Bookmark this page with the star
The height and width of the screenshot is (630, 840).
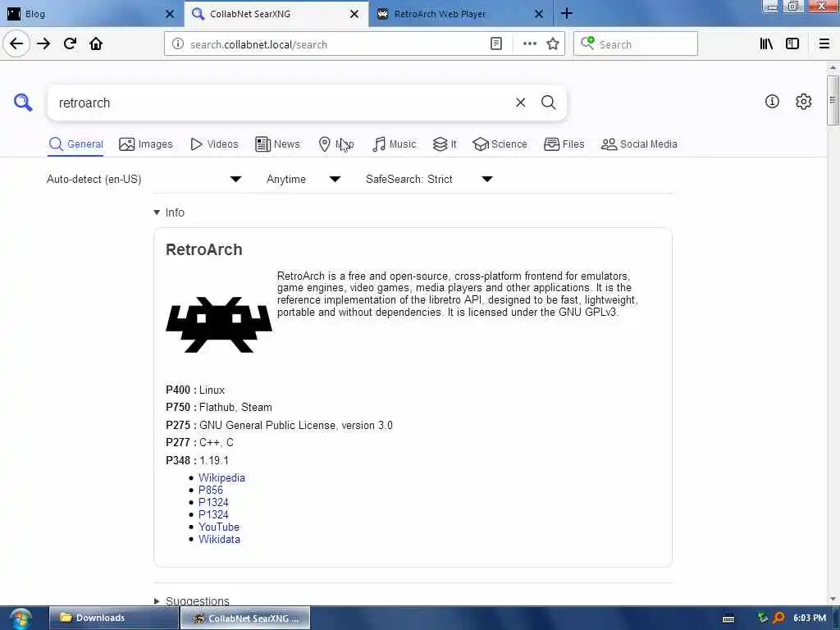tap(553, 44)
